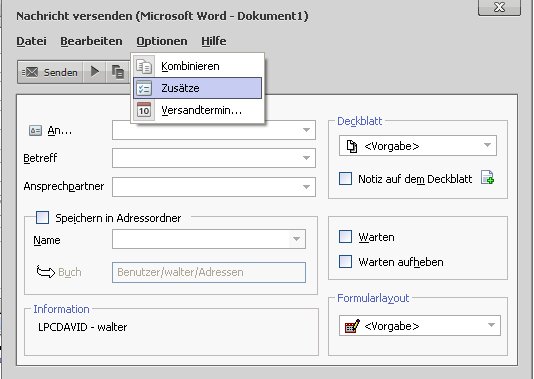Select Kombinieren from the Optionen menu
Viewport: 534px width, 379px height.
pyautogui.click(x=198, y=66)
